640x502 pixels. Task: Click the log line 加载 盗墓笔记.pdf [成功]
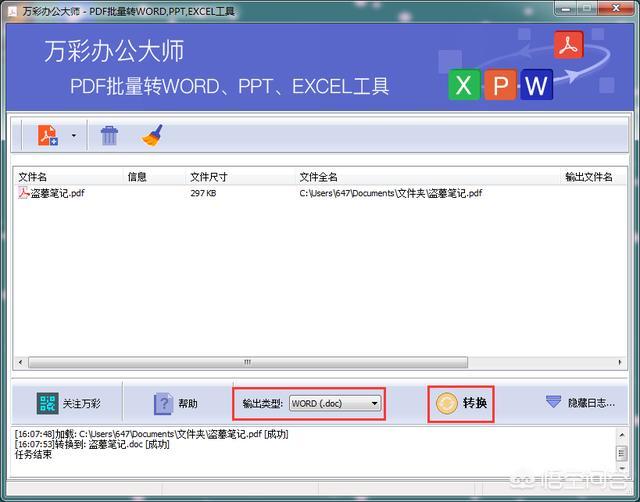(x=151, y=434)
